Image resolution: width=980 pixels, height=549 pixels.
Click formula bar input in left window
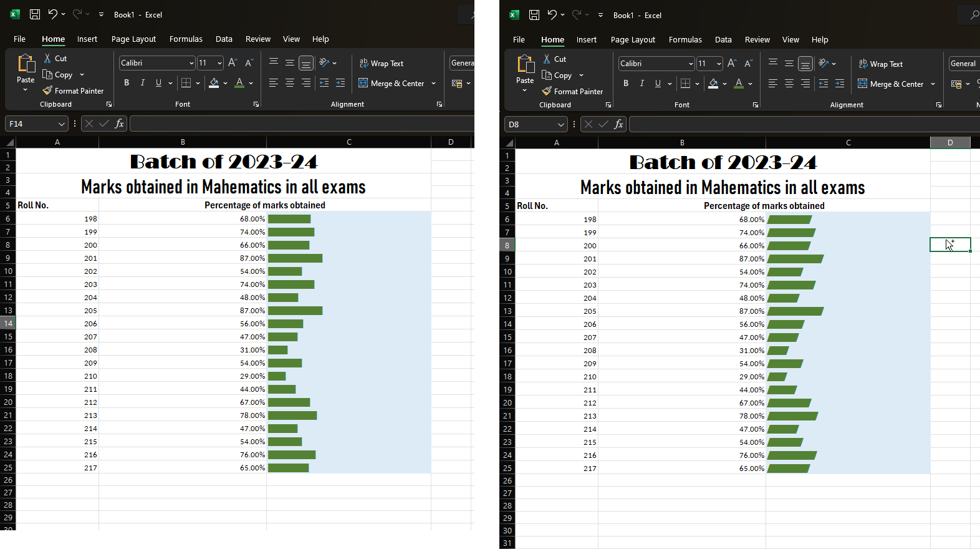tap(302, 124)
